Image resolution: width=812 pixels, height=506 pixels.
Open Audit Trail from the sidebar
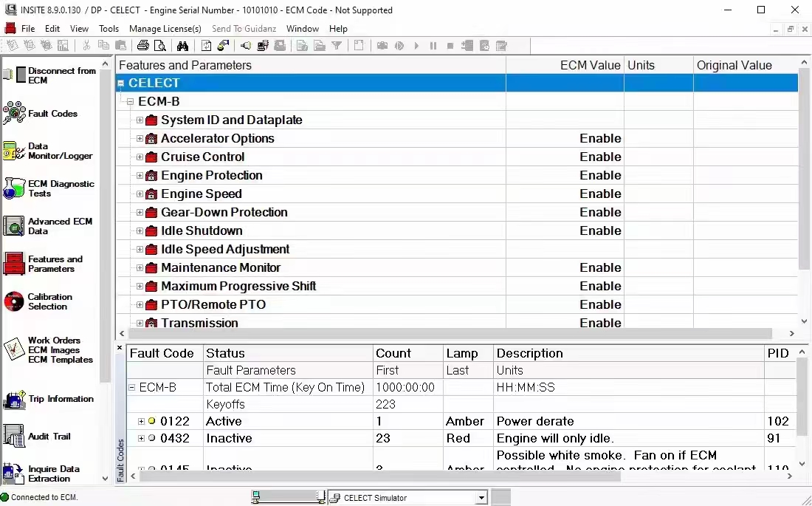(37, 436)
